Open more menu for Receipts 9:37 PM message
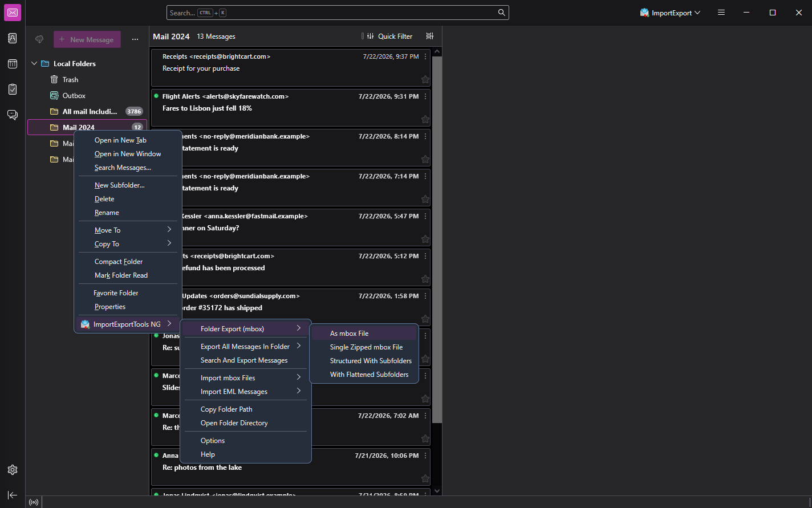 [x=425, y=56]
